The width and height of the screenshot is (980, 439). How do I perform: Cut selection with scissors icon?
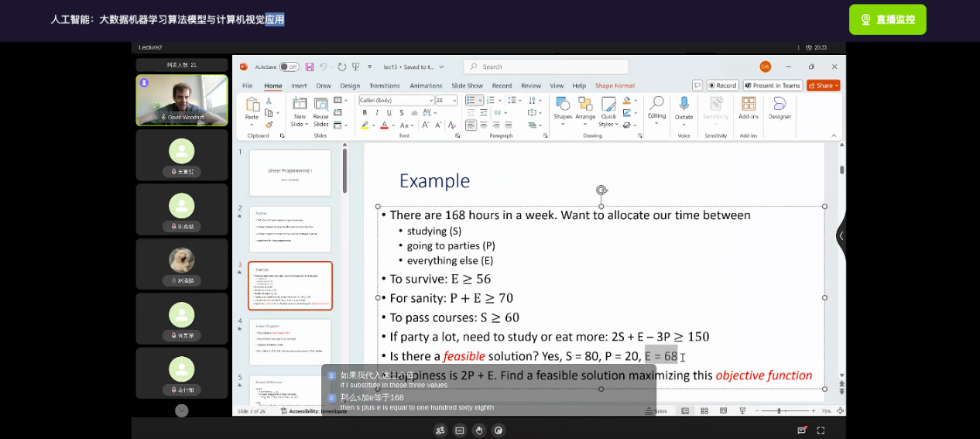coord(269,101)
